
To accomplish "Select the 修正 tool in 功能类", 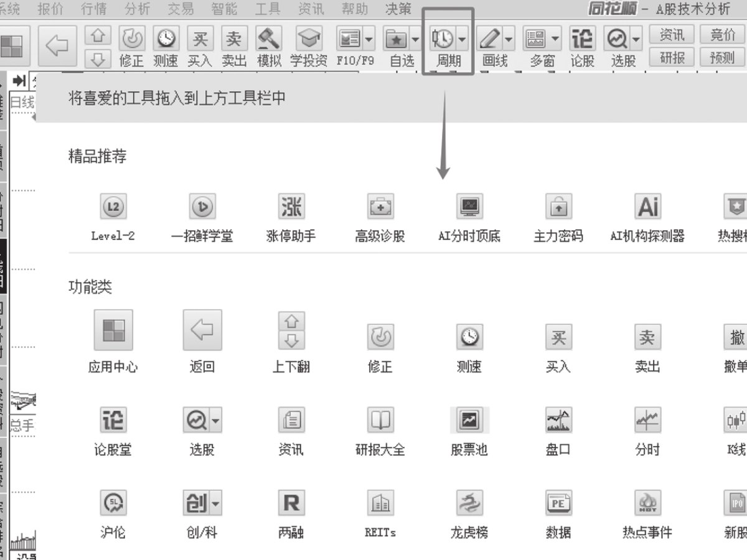I will 380,337.
